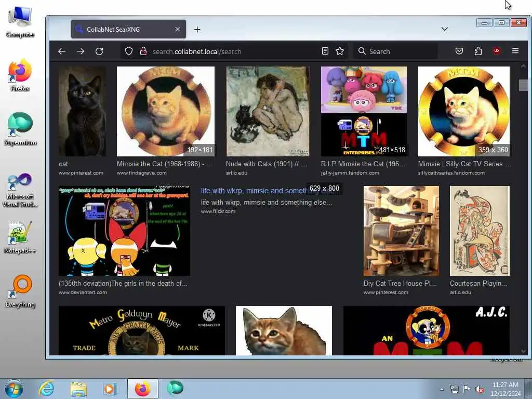Click the 'Diy Cat Tree House Pl...' title
The height and width of the screenshot is (399, 532).
400,283
